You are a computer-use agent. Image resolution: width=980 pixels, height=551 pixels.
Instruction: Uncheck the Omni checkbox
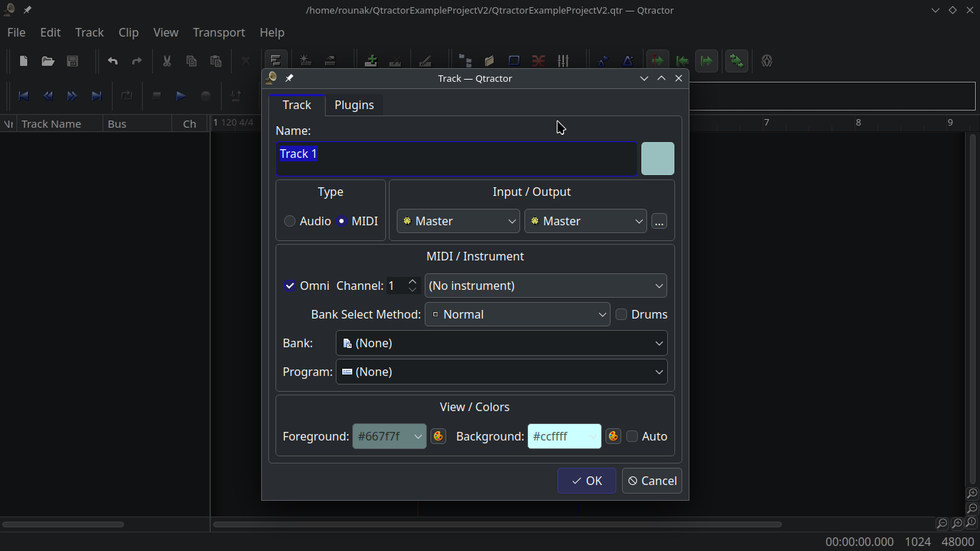click(x=290, y=286)
